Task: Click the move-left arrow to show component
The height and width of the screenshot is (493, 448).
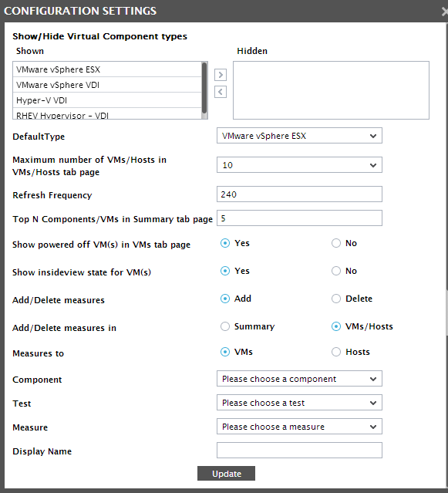Action: pos(221,92)
